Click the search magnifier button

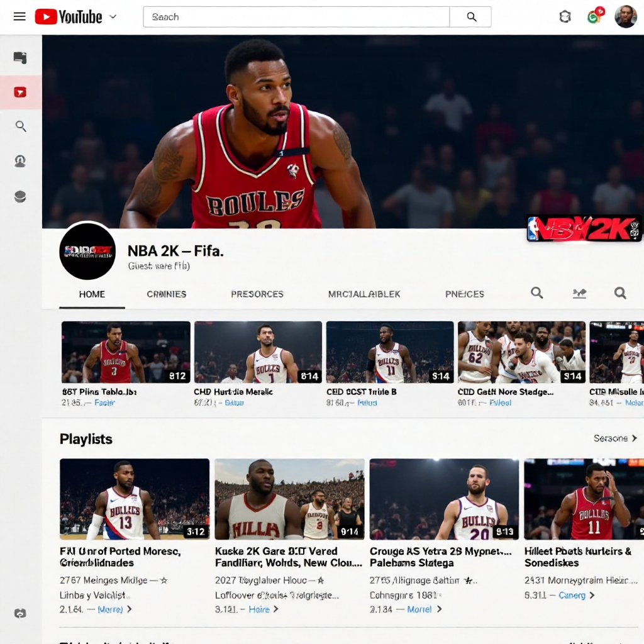point(471,17)
